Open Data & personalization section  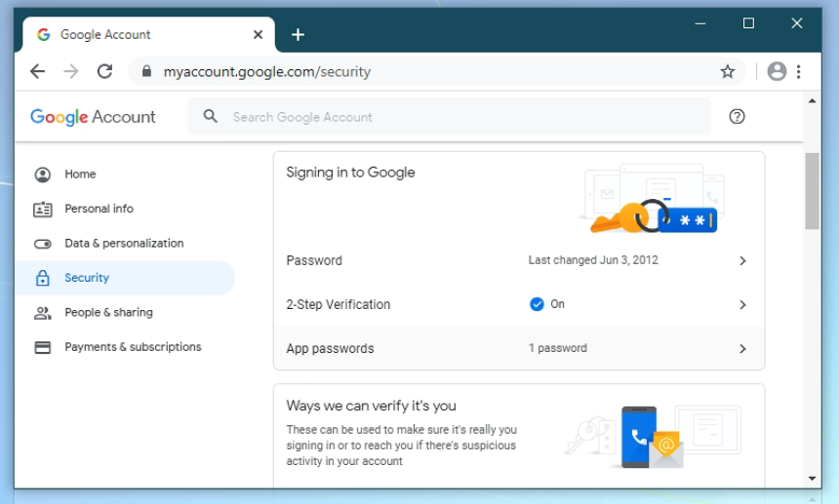tap(124, 244)
